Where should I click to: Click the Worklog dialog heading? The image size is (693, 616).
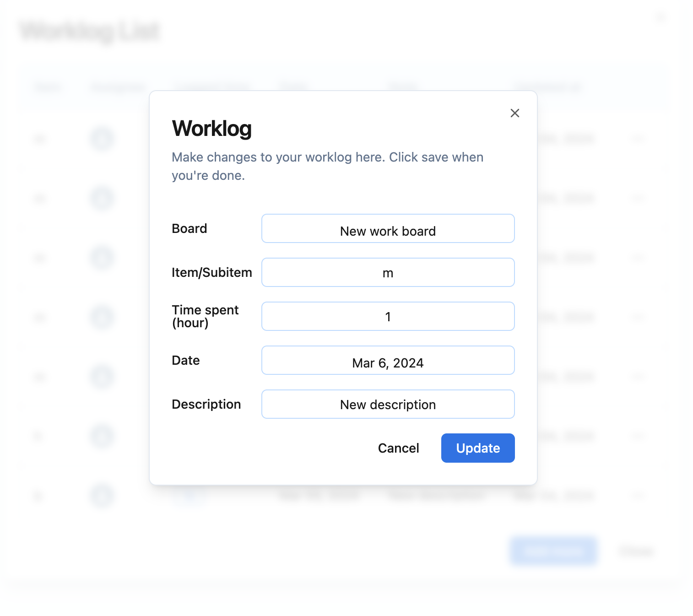pyautogui.click(x=211, y=129)
